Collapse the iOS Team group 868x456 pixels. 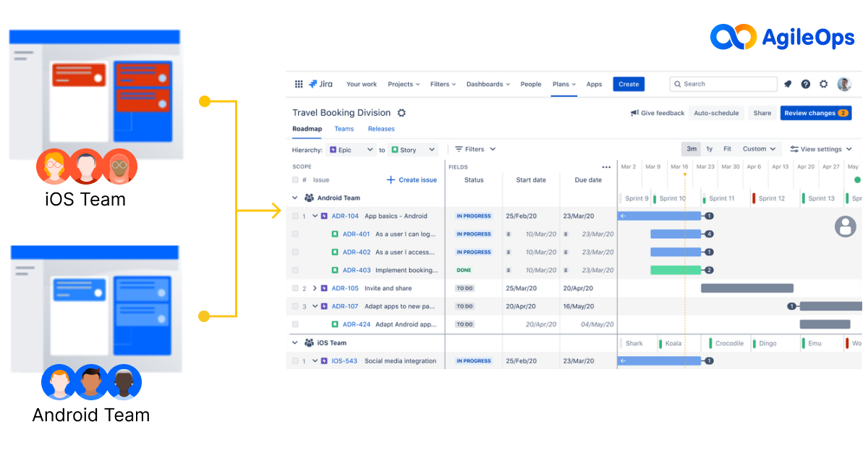click(295, 343)
